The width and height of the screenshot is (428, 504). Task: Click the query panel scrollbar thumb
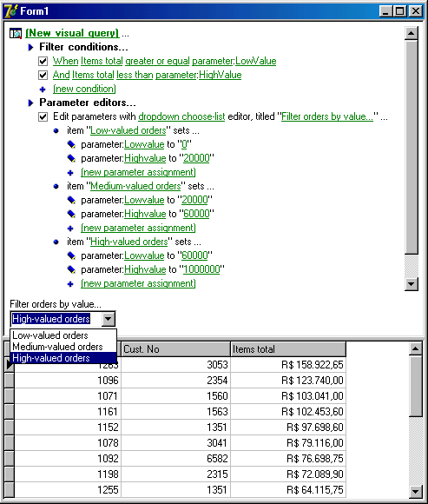coord(412,147)
